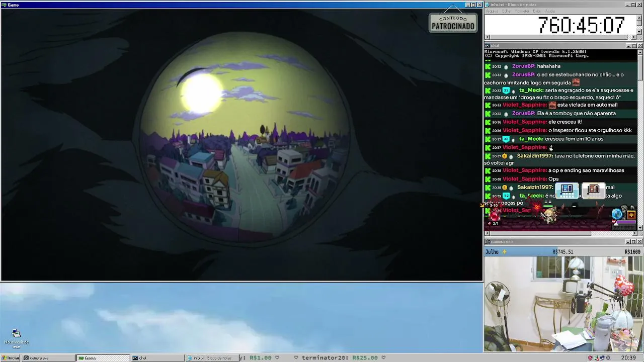Click the orange chest icon in game overlay

631,215
